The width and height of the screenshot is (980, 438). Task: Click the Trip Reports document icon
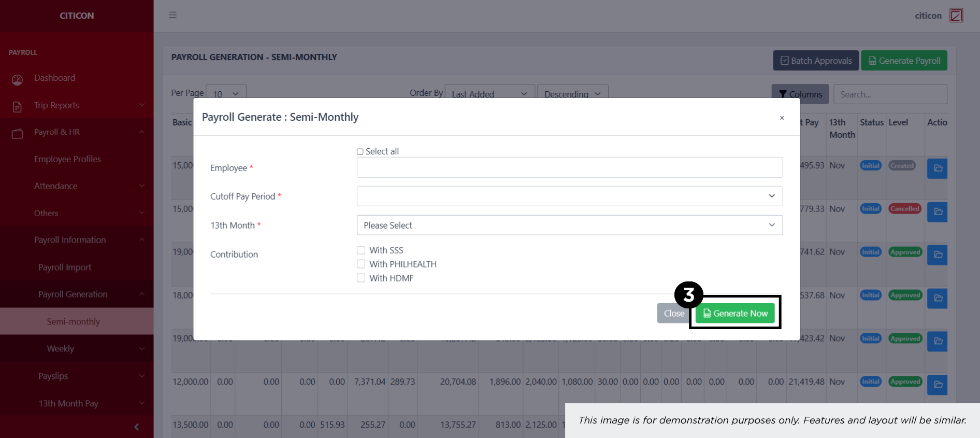pyautogui.click(x=17, y=106)
